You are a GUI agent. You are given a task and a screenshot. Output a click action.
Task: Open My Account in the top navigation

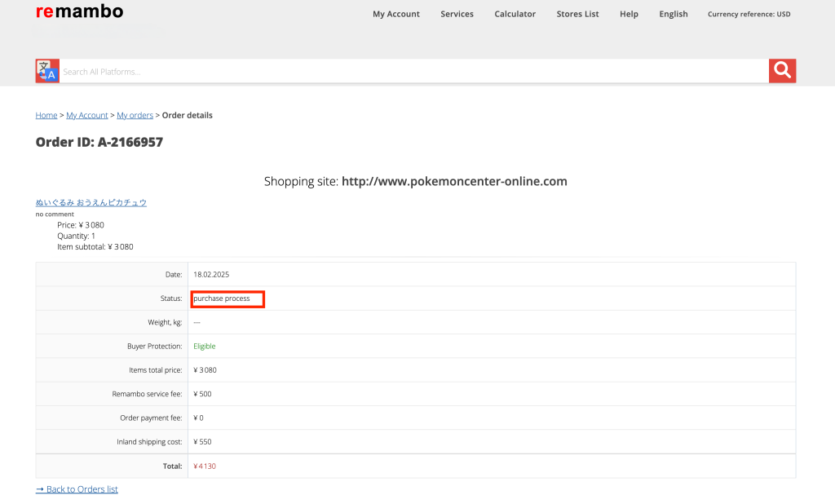tap(395, 14)
